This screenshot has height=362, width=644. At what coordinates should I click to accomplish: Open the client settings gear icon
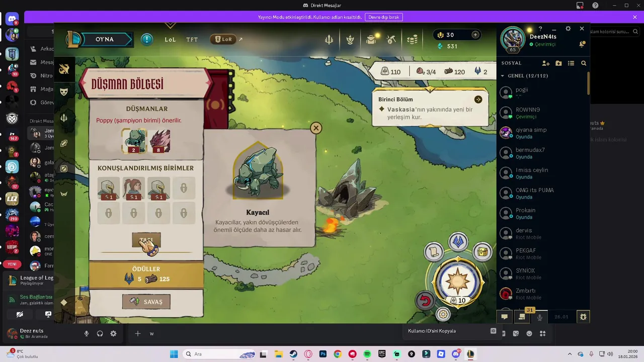pos(568,29)
